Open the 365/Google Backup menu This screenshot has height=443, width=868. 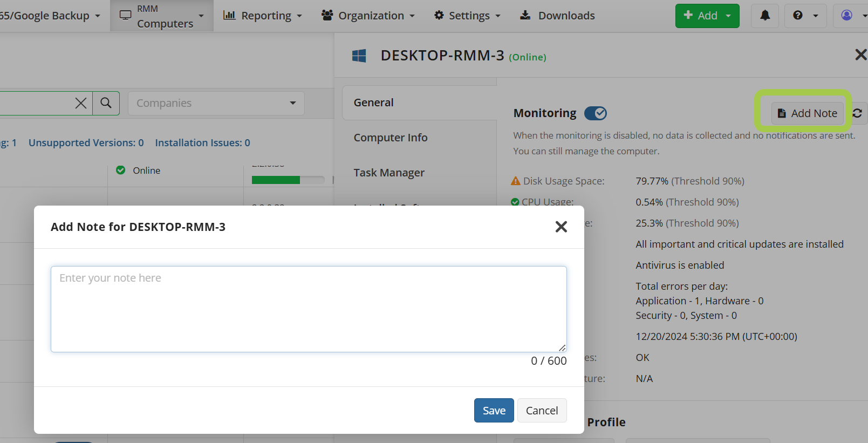pos(50,16)
